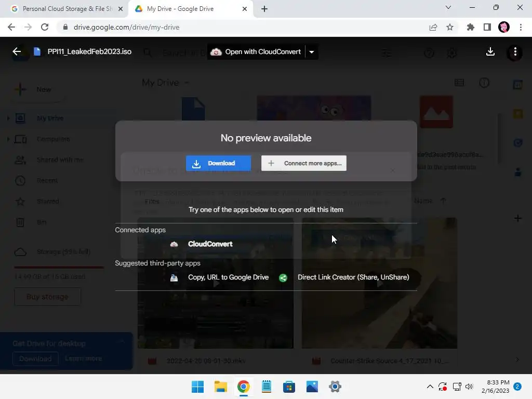
Task: Show hidden system tray icons
Action: coord(430,387)
